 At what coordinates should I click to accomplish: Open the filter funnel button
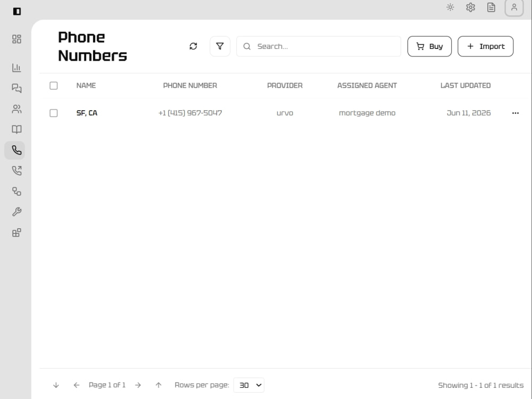[220, 46]
